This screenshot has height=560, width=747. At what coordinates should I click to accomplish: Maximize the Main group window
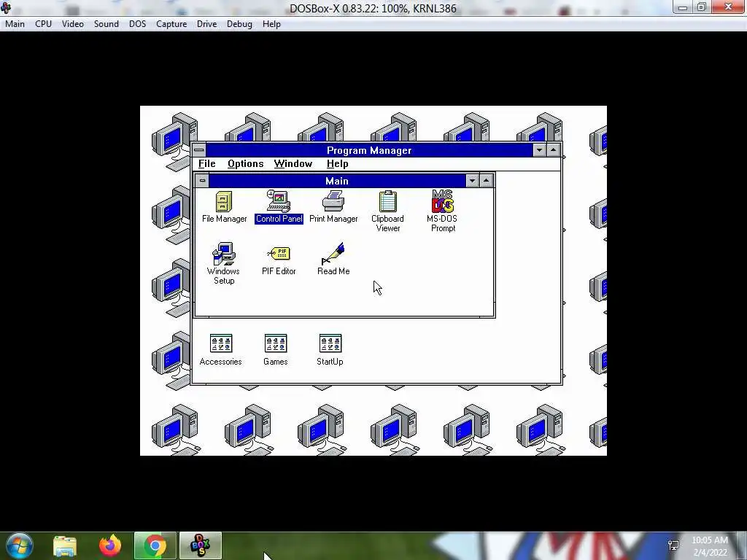pyautogui.click(x=486, y=181)
